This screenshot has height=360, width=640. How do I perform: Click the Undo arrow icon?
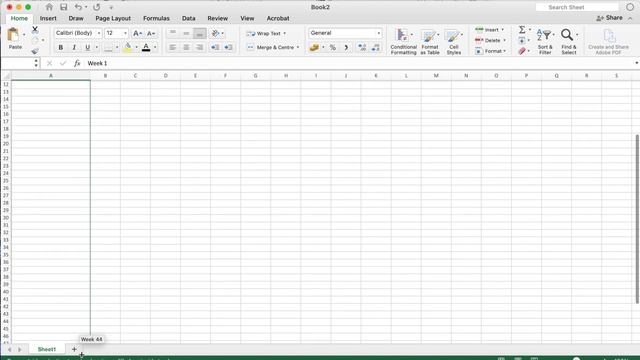(x=78, y=7)
